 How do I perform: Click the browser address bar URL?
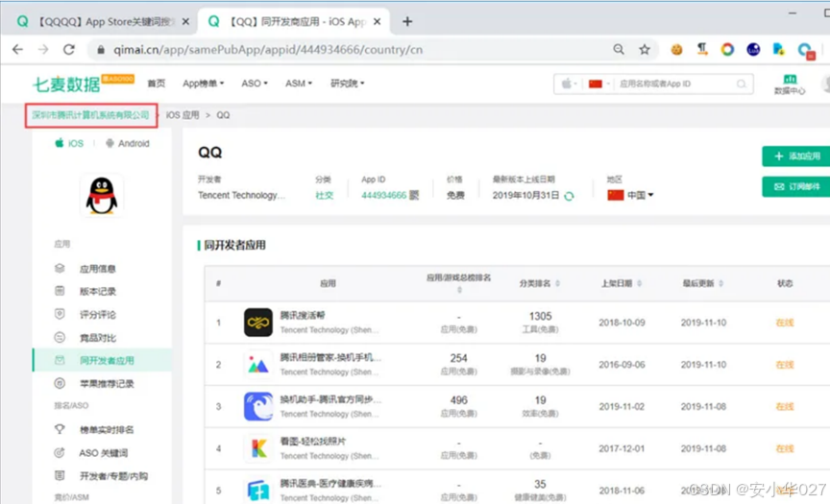(x=268, y=50)
